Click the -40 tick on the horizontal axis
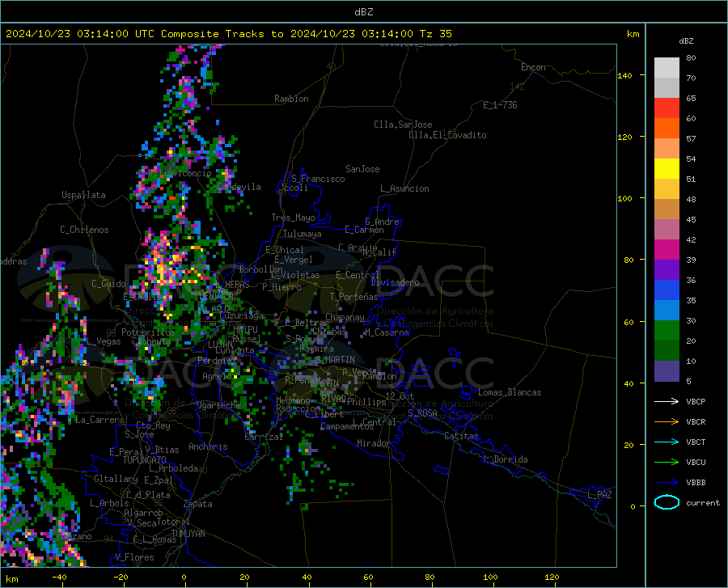 pyautogui.click(x=59, y=577)
